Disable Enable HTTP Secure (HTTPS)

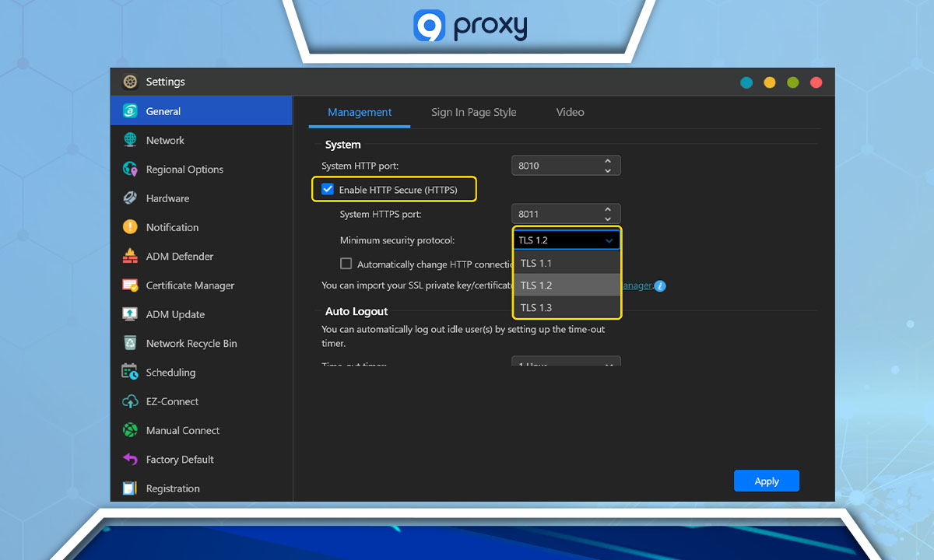[x=327, y=188]
